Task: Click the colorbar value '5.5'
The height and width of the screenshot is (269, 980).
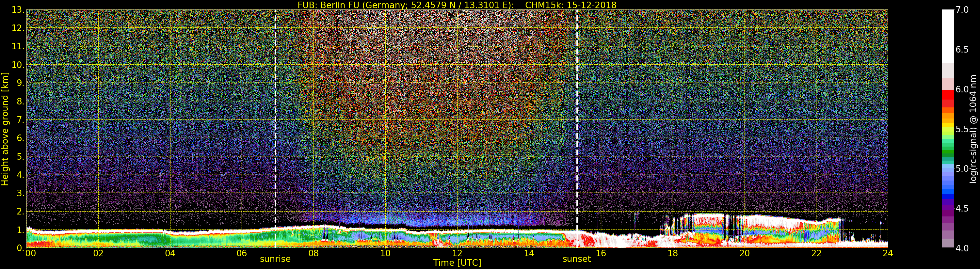Action: coord(962,129)
